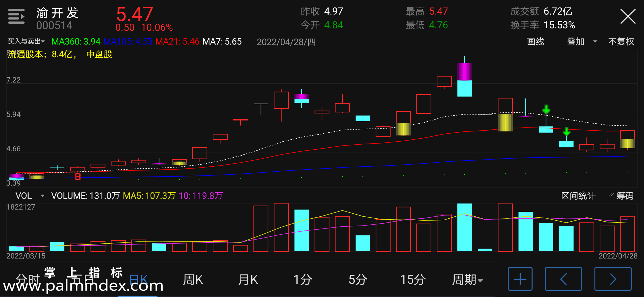Screen dimensions: 644x297
Task: Click the date 2022/04/28/四
Action: pos(286,42)
